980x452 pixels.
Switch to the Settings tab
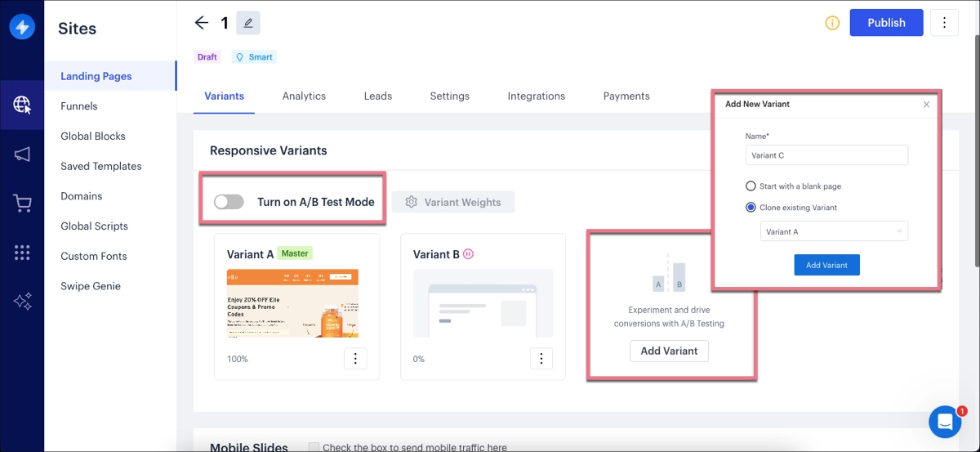tap(449, 96)
